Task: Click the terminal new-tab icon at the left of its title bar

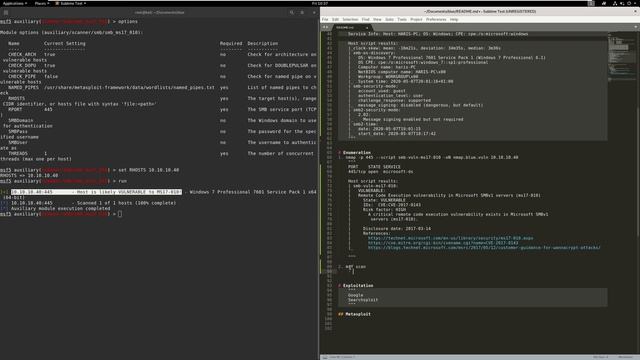Action: point(6,12)
